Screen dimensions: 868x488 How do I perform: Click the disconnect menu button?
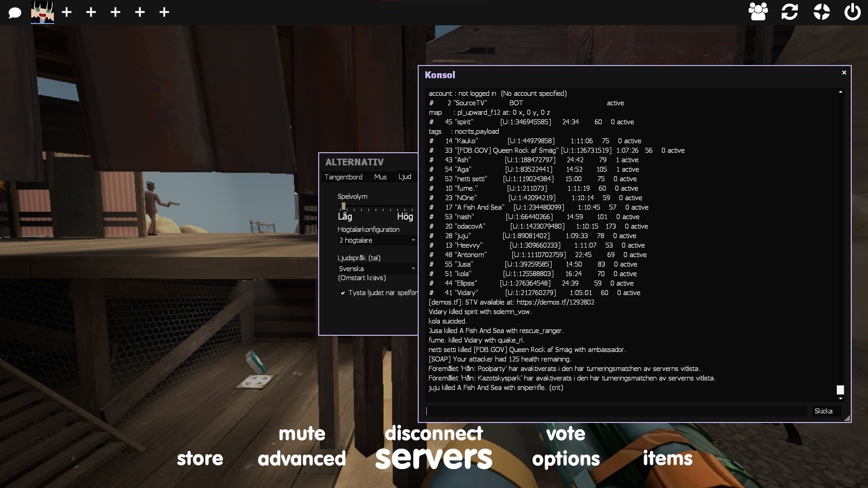click(x=434, y=433)
